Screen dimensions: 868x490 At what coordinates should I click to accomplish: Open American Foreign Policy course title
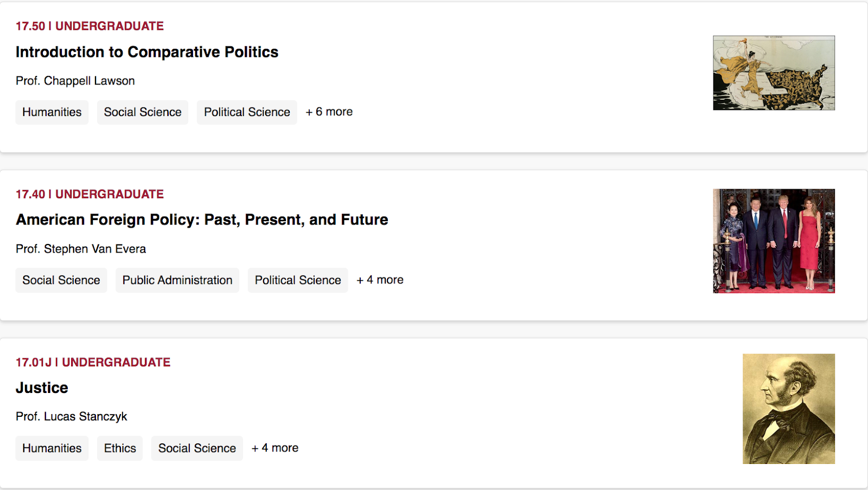click(202, 220)
